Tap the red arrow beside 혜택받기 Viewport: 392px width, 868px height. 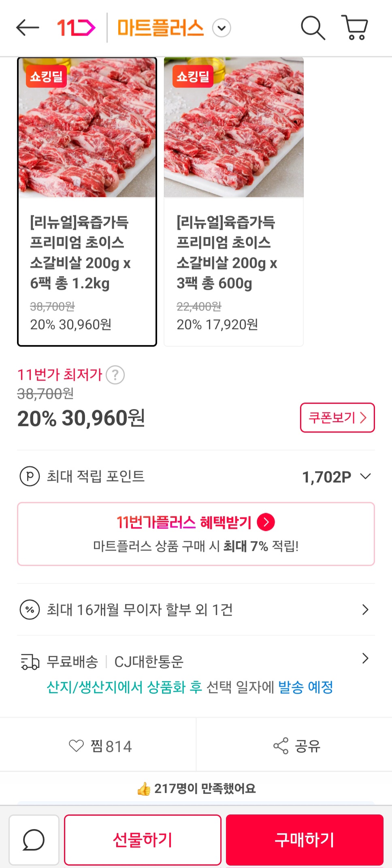point(266,522)
